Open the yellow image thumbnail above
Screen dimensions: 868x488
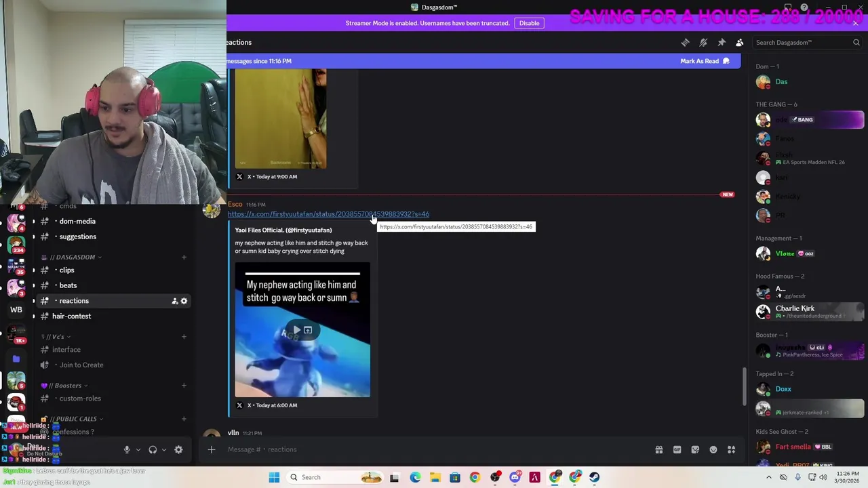[281, 119]
